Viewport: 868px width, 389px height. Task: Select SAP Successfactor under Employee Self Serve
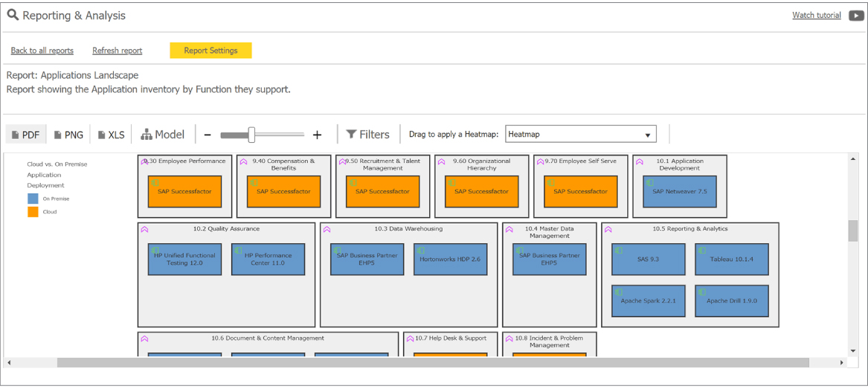pos(581,191)
